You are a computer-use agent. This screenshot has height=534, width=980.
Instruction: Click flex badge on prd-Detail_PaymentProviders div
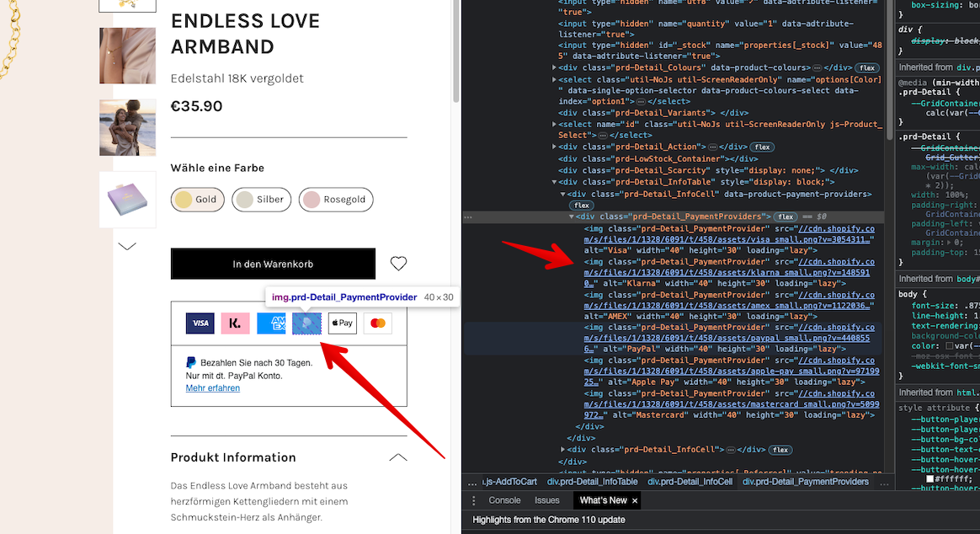pos(786,217)
